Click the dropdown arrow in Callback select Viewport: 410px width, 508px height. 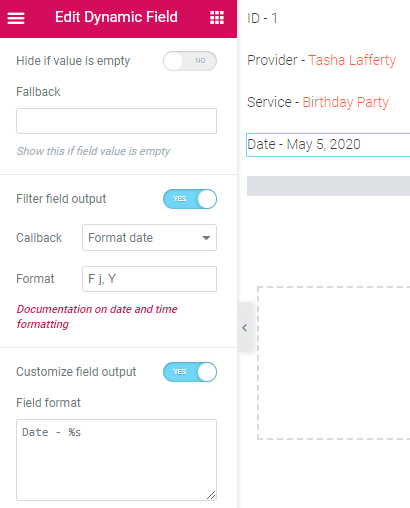tap(206, 238)
